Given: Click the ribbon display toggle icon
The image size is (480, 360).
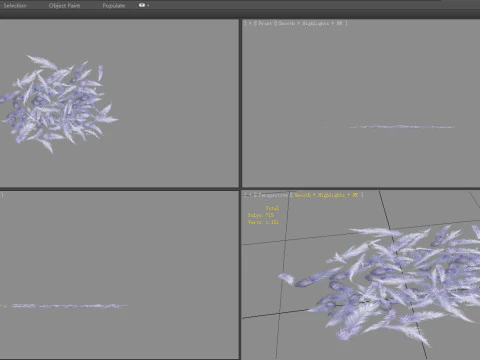Looking at the screenshot, I should [x=142, y=5].
